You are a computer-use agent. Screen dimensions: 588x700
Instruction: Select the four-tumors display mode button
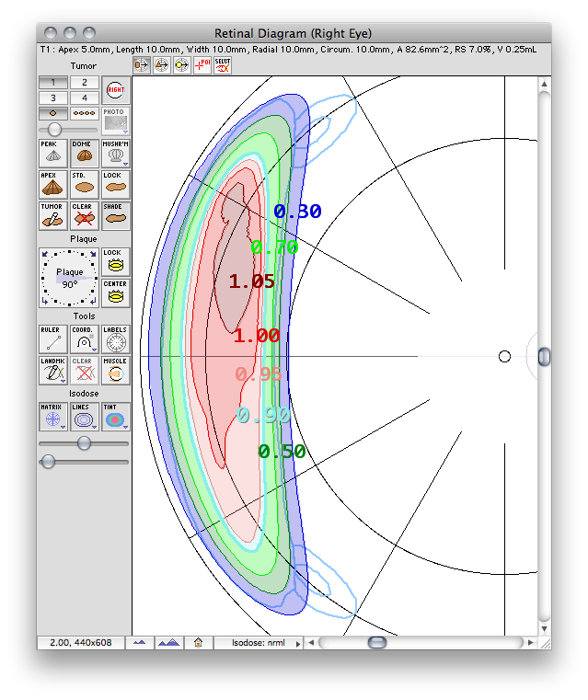coord(85,113)
